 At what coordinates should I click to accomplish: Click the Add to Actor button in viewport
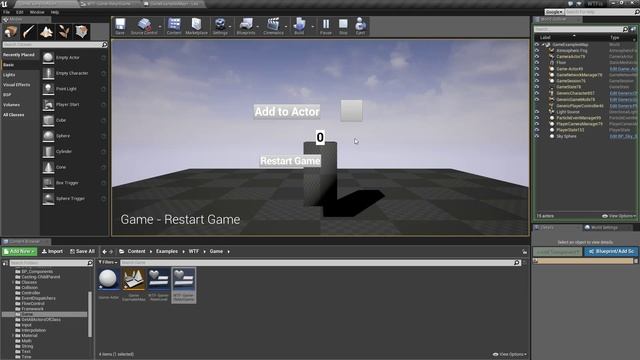pos(287,111)
